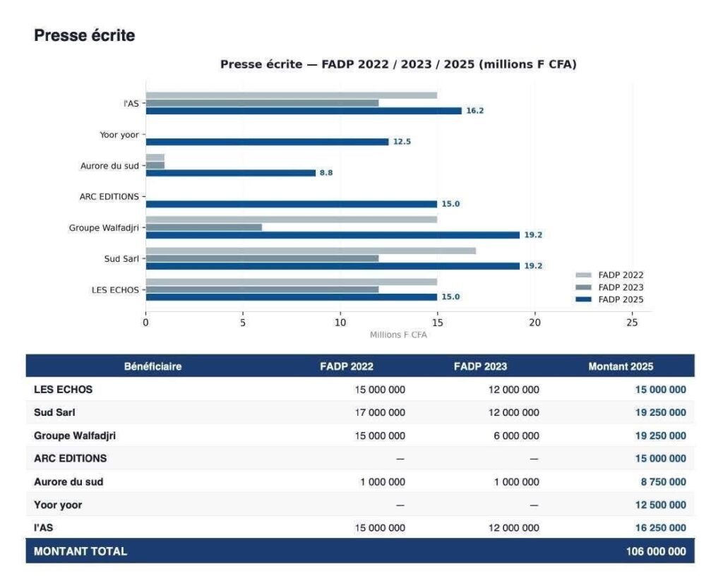Select the Bénéficiaire column header

coord(153,366)
